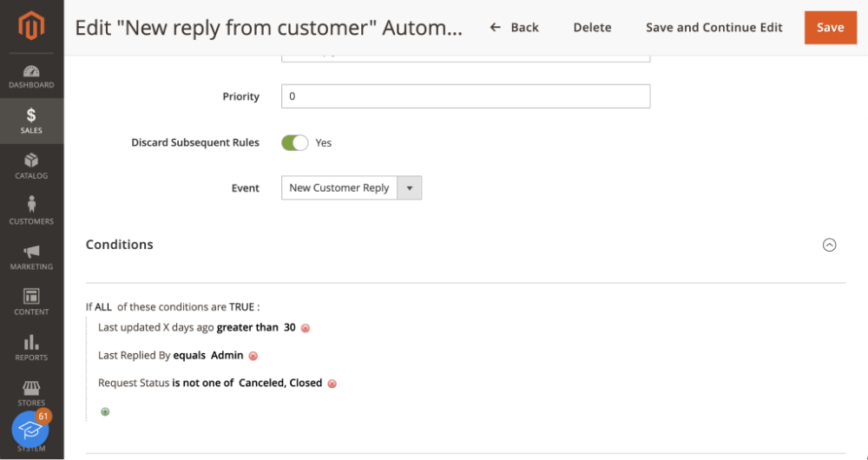Image resolution: width=868 pixels, height=460 pixels.
Task: Change the ALL conditions aggregator
Action: coord(103,306)
